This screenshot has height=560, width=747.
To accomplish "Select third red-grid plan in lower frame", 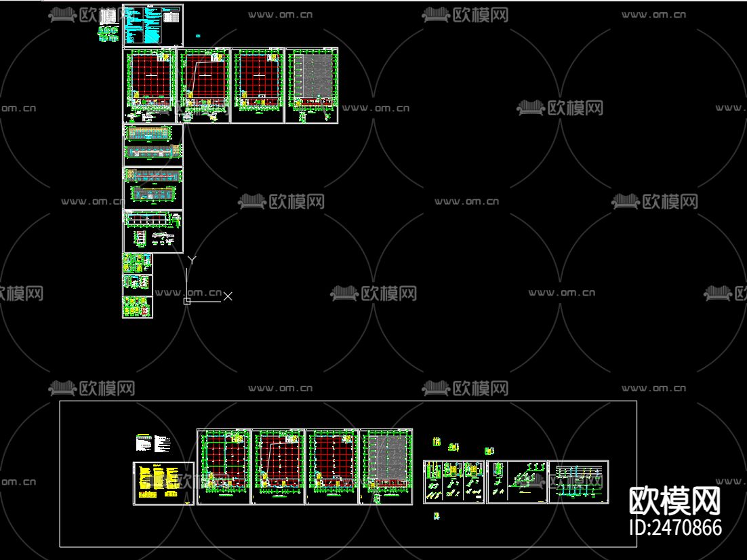I will [331, 466].
